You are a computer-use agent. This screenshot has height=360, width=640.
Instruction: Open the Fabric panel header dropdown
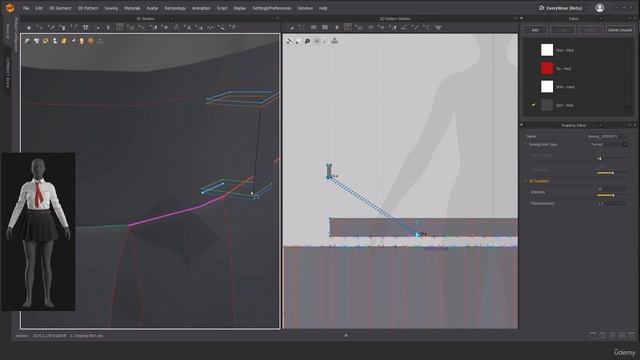(x=601, y=18)
